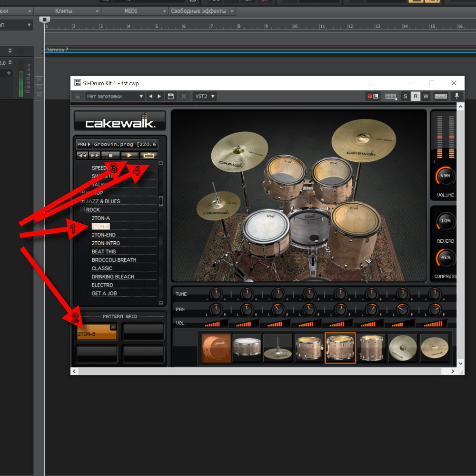
Task: Click the delete preset X icon
Action: [184, 97]
